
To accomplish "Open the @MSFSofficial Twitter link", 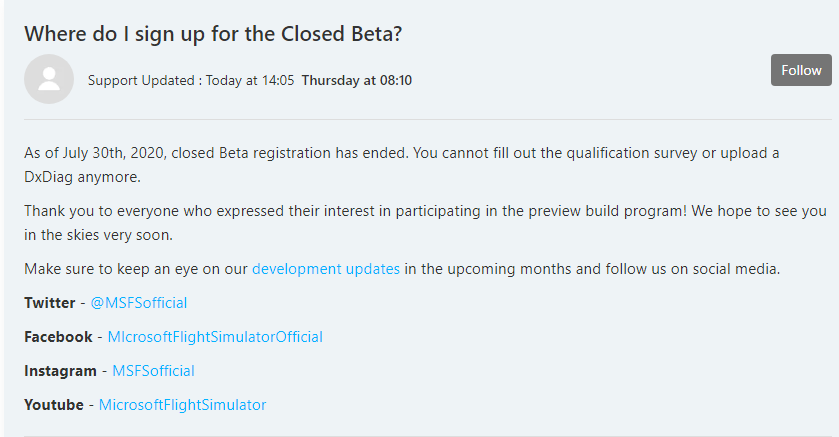I will [139, 302].
